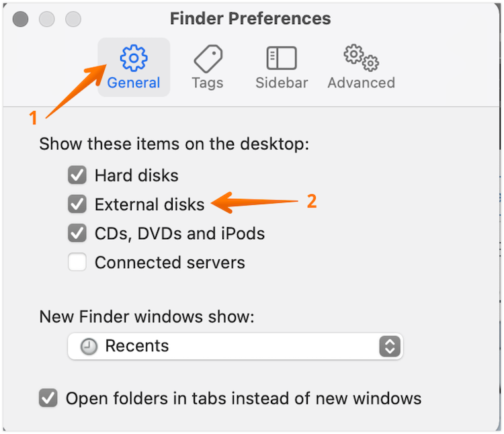Click the Advanced double-gear icon
504x434 pixels.
coord(361,58)
